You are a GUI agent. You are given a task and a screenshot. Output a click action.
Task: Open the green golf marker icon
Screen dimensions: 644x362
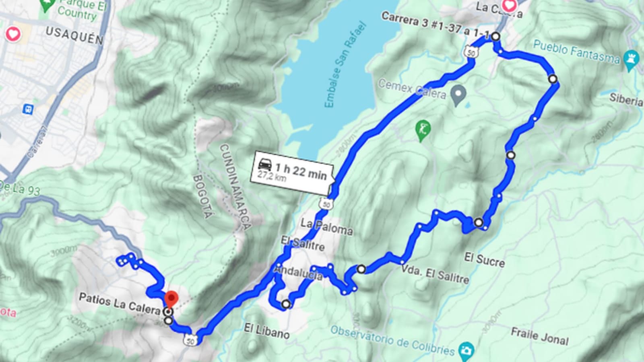click(422, 131)
